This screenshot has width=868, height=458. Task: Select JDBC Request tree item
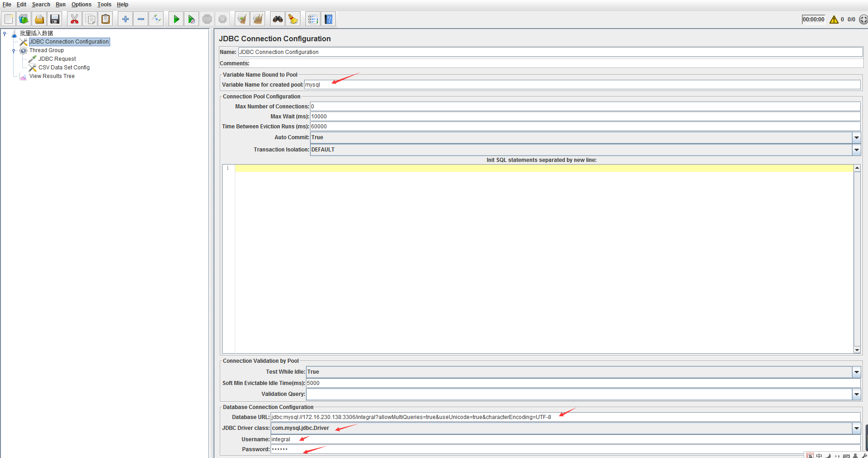coord(57,59)
